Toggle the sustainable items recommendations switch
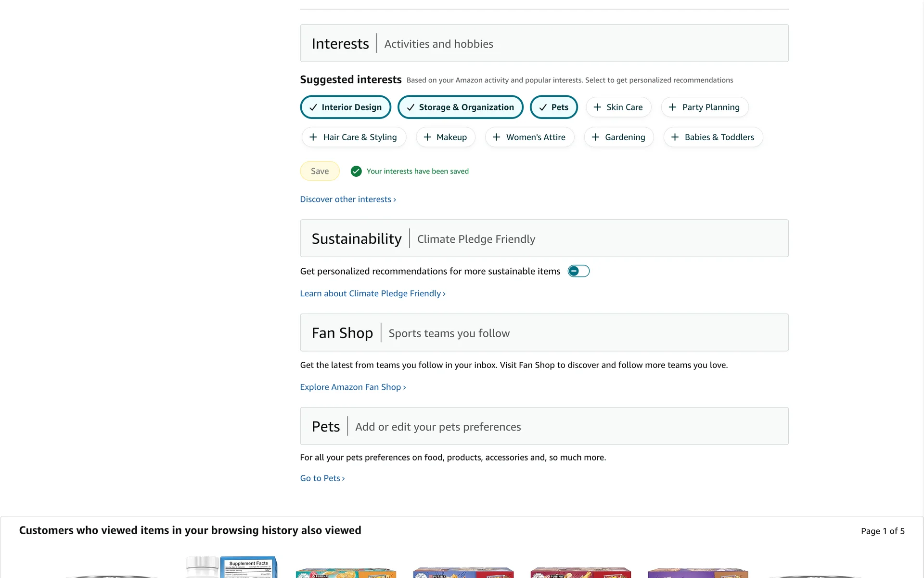The image size is (924, 578). (x=578, y=271)
